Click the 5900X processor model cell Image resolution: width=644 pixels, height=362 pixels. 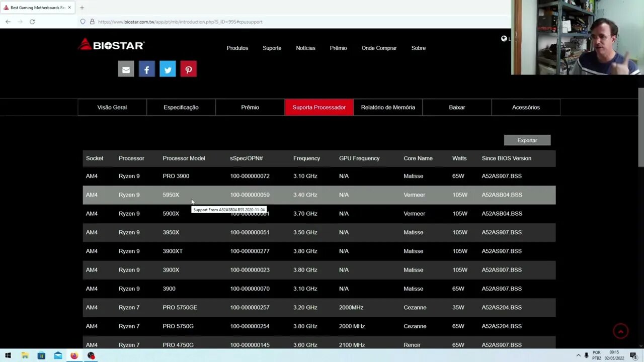pos(171,214)
